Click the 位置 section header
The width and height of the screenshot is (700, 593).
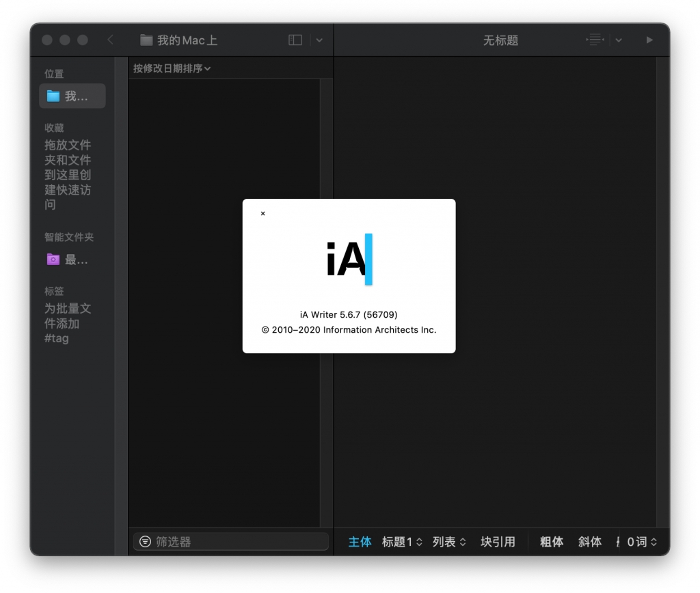point(54,74)
